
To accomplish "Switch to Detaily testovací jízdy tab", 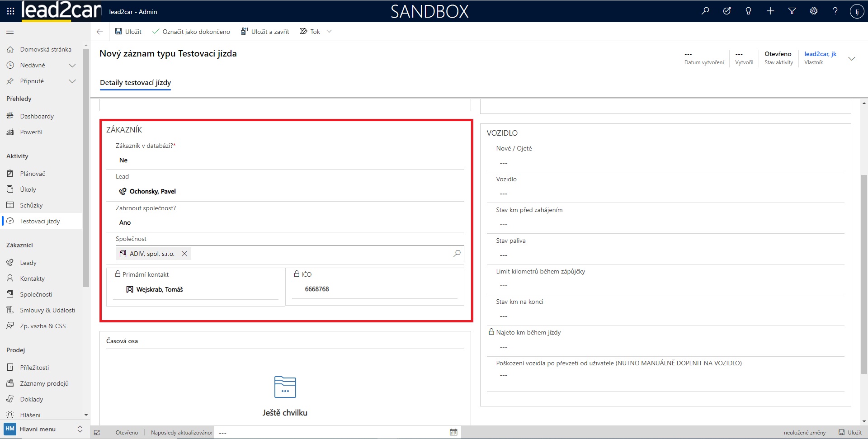I will (135, 83).
